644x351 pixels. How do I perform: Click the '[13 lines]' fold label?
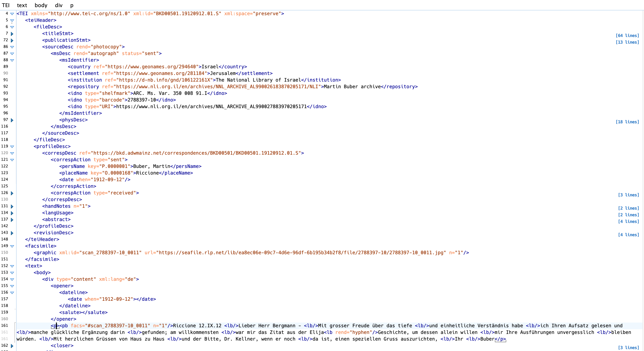click(x=627, y=42)
